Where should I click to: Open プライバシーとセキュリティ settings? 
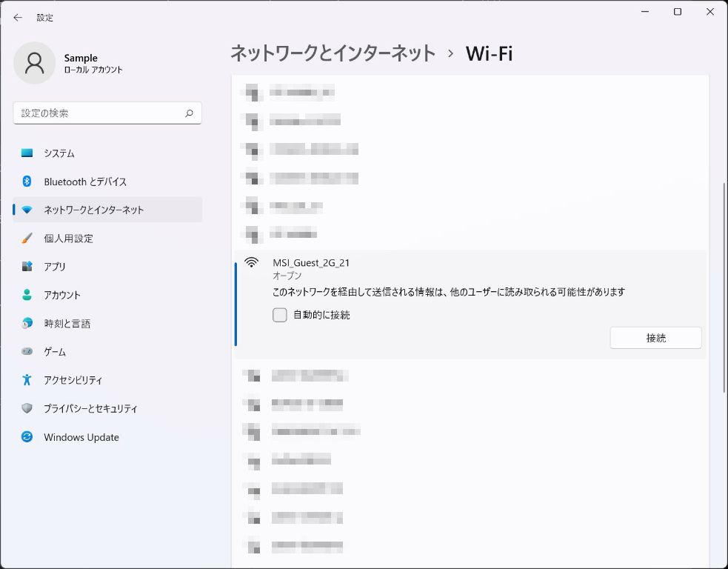(x=107, y=408)
